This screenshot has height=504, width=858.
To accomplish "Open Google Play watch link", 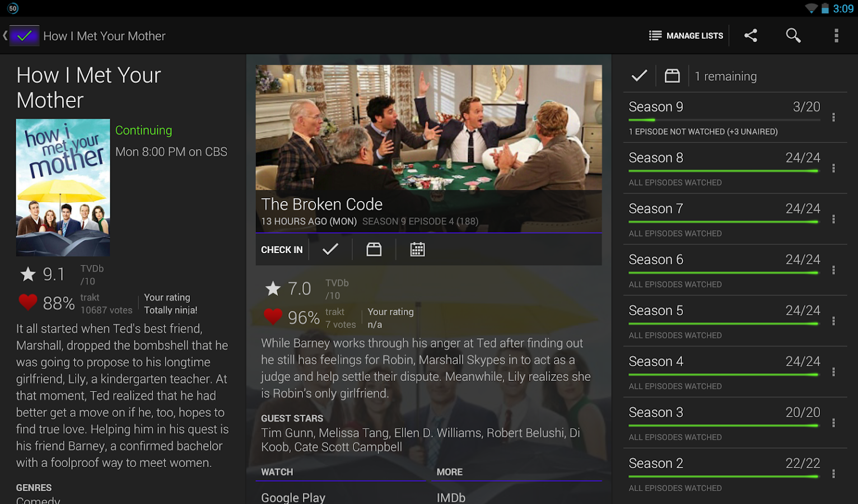I will [293, 497].
